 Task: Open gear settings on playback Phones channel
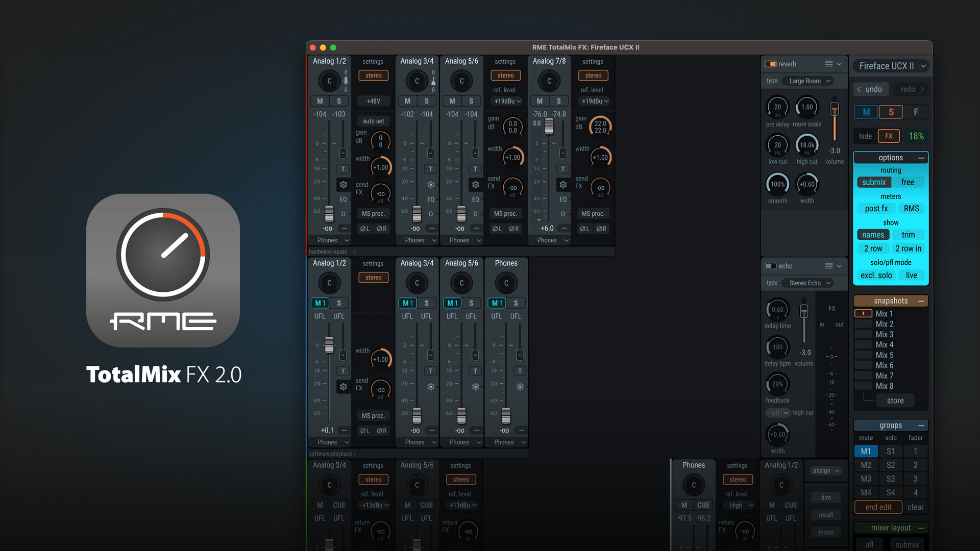520,387
